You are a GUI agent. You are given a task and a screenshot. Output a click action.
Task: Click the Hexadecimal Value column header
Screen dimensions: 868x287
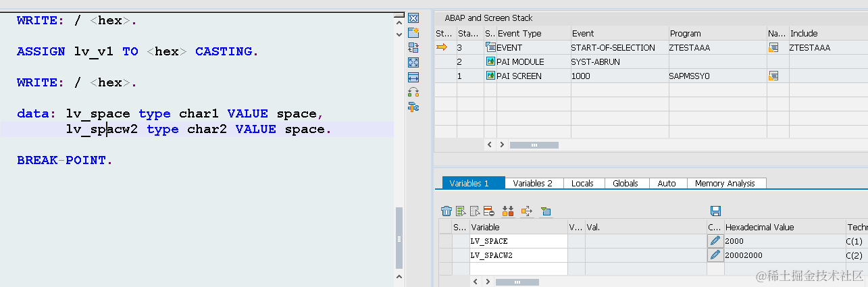784,227
